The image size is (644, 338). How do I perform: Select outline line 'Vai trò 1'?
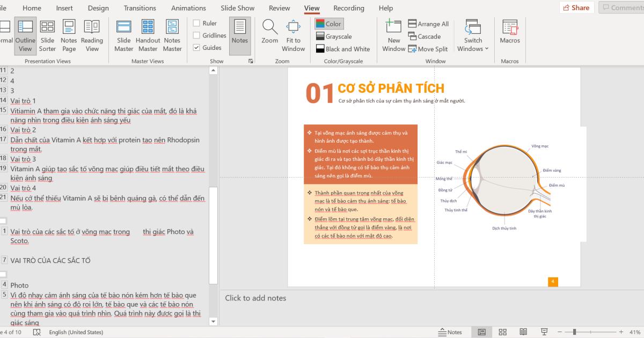click(x=23, y=101)
